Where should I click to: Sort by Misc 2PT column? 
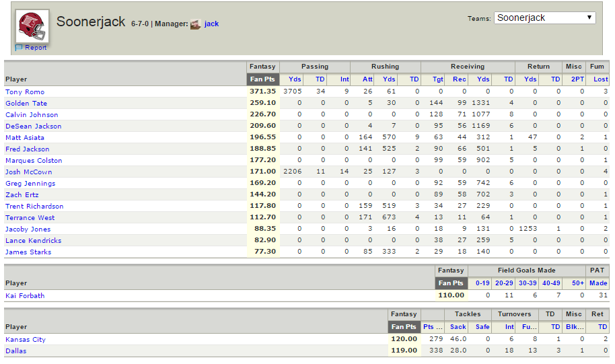[x=577, y=79]
